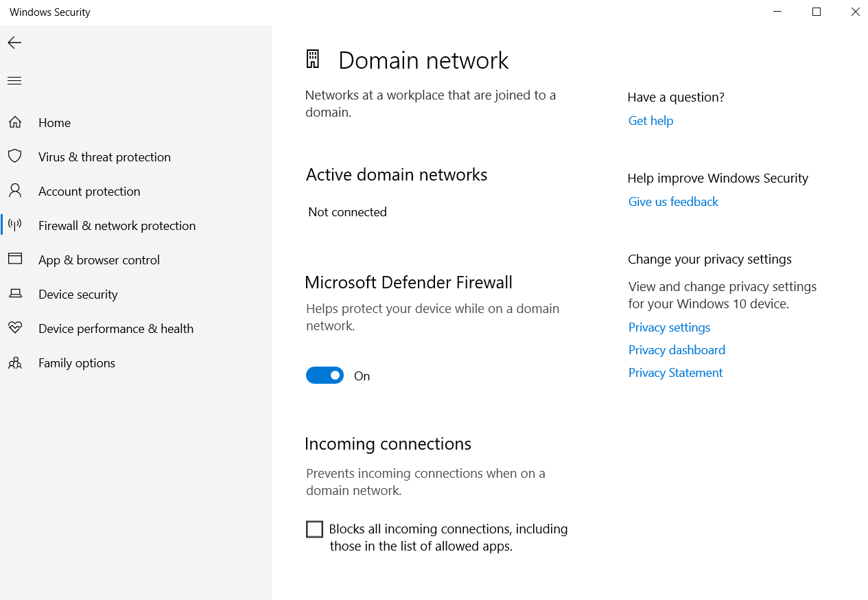Open Family options
Screen dimensions: 868x600
76,362
